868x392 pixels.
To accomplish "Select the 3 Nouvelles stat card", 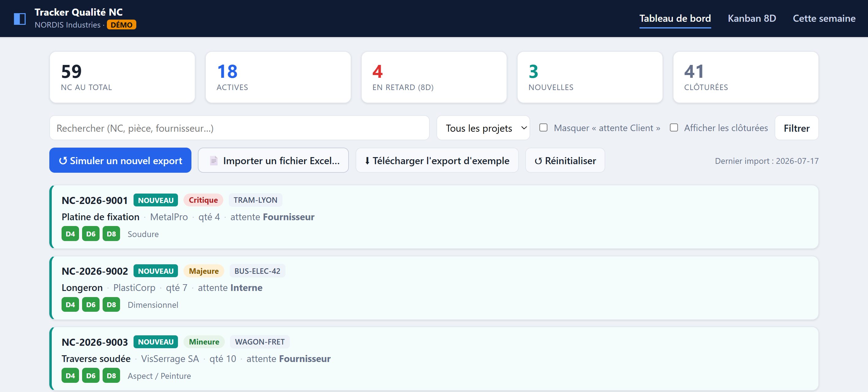I will click(x=590, y=77).
